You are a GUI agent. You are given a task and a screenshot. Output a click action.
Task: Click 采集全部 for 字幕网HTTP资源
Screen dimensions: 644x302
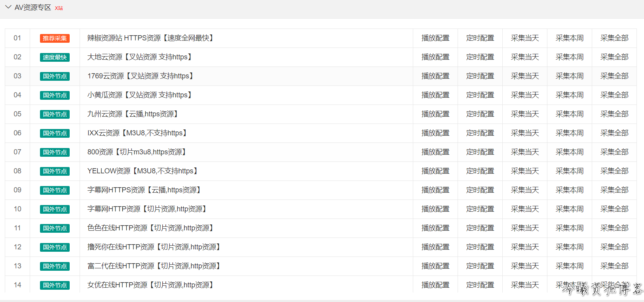614,209
